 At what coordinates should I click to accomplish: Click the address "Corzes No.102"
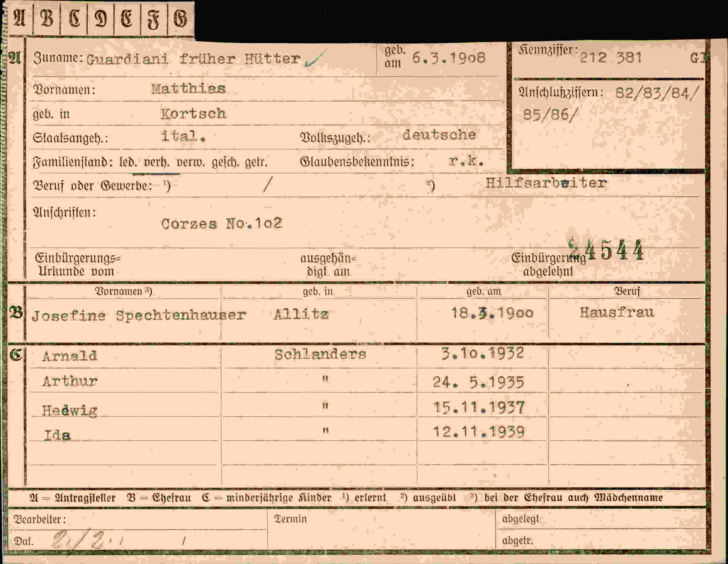click(222, 223)
